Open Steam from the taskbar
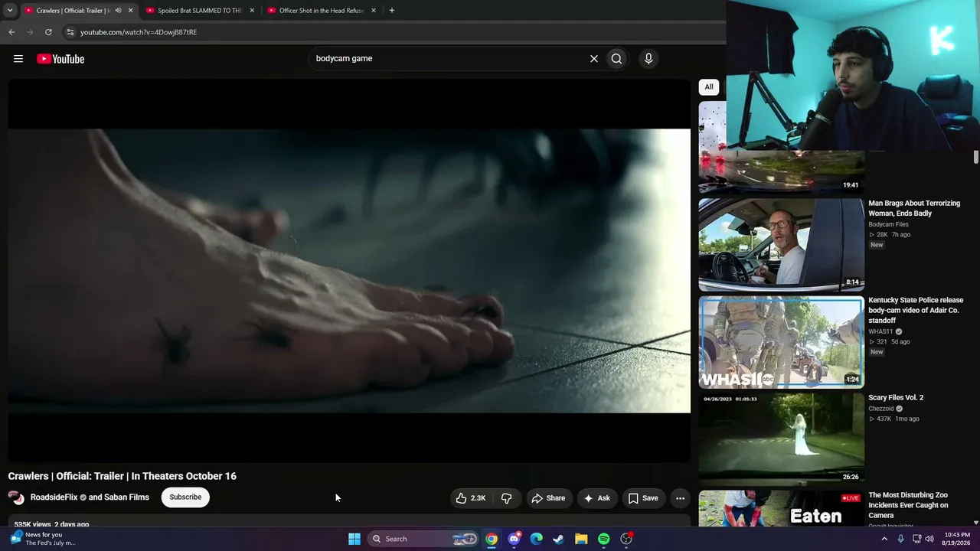This screenshot has width=980, height=551. (x=559, y=539)
